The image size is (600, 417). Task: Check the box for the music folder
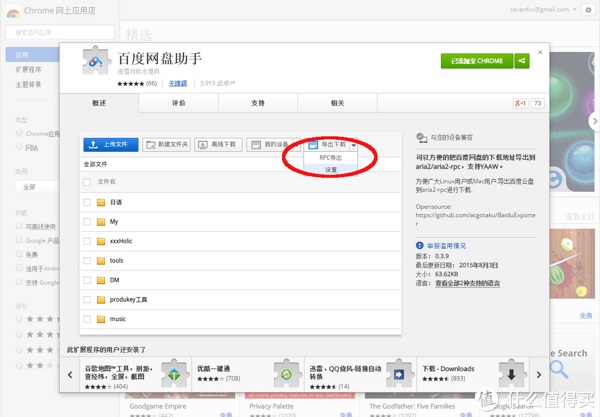point(87,319)
